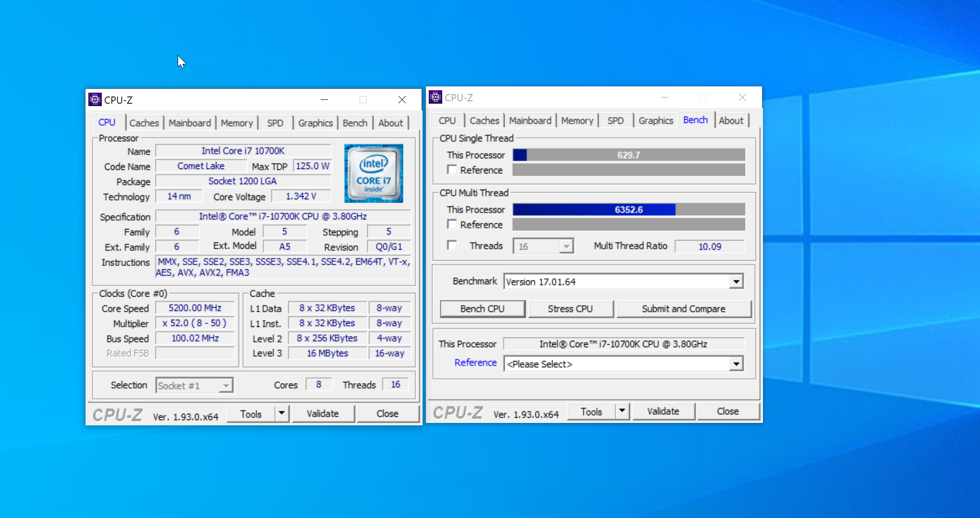
Task: Open the Reference processor Please Select dropdown
Action: coord(736,364)
